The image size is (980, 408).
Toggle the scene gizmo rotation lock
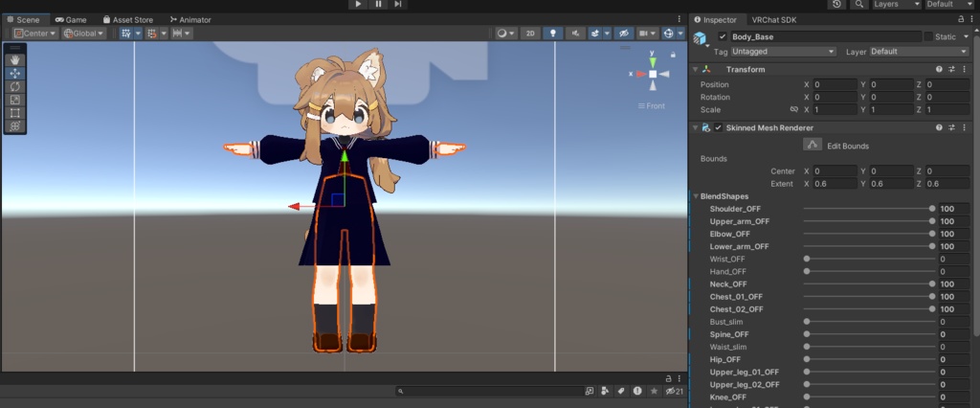point(673,55)
